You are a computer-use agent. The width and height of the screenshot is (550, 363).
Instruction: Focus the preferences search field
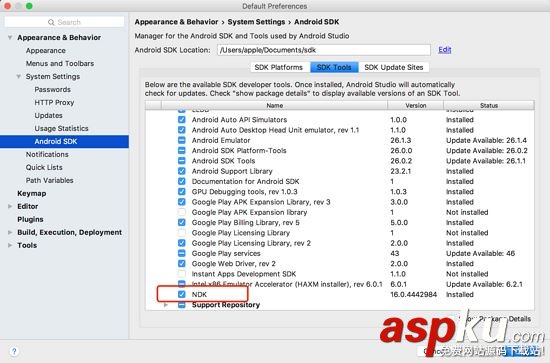click(x=64, y=22)
